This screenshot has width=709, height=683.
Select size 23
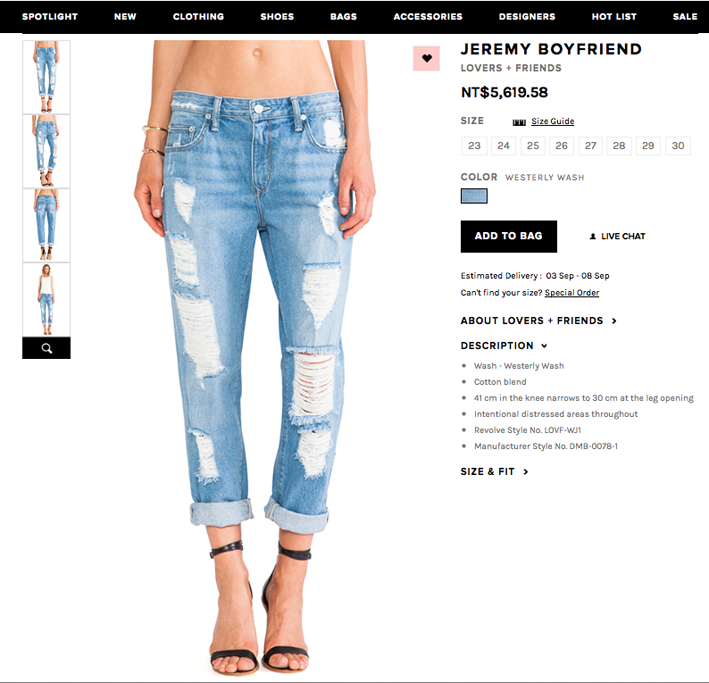(x=474, y=146)
